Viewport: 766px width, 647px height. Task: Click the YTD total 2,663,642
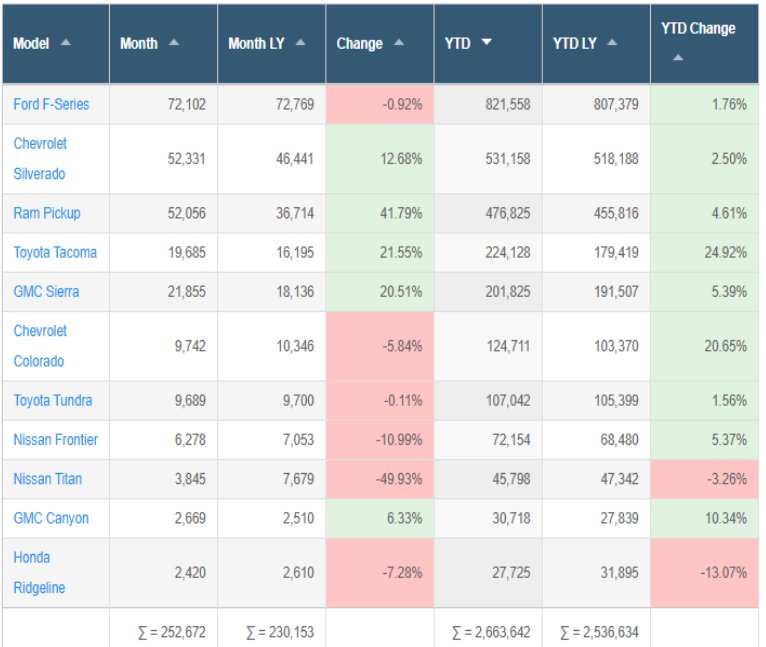tap(491, 632)
